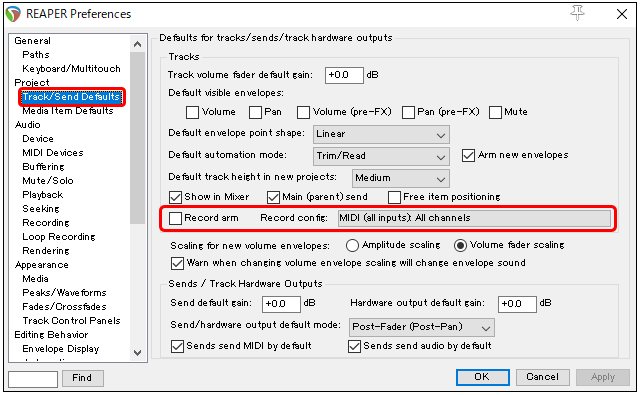
Task: Click the preferences search field
Action: [x=33, y=379]
